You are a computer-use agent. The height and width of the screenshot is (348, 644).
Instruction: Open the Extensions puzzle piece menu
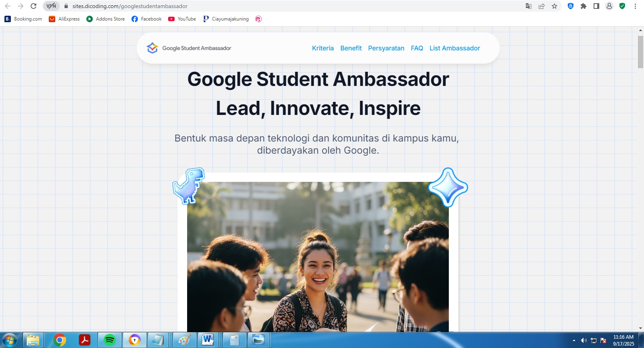coord(583,6)
